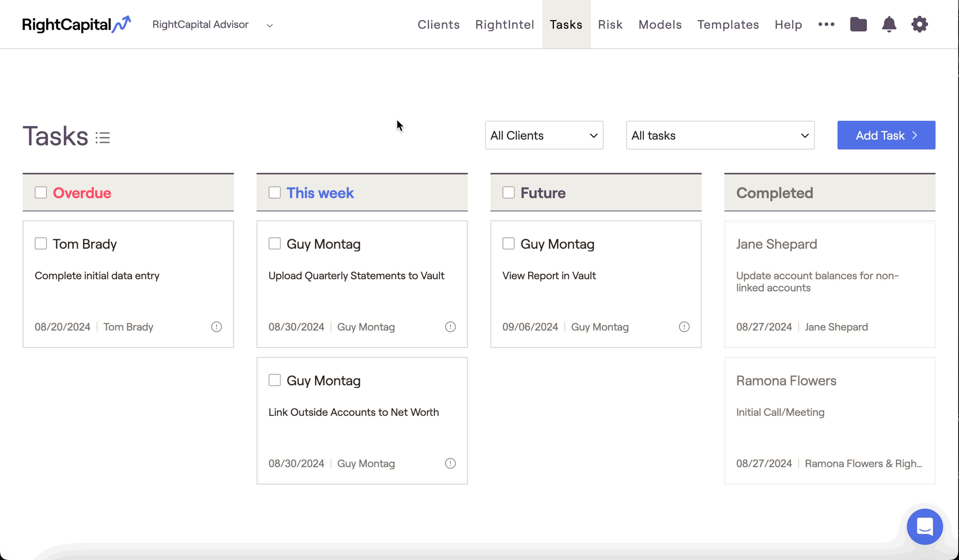Viewport: 959px width, 560px height.
Task: Go to the Clients menu
Action: coord(438,24)
